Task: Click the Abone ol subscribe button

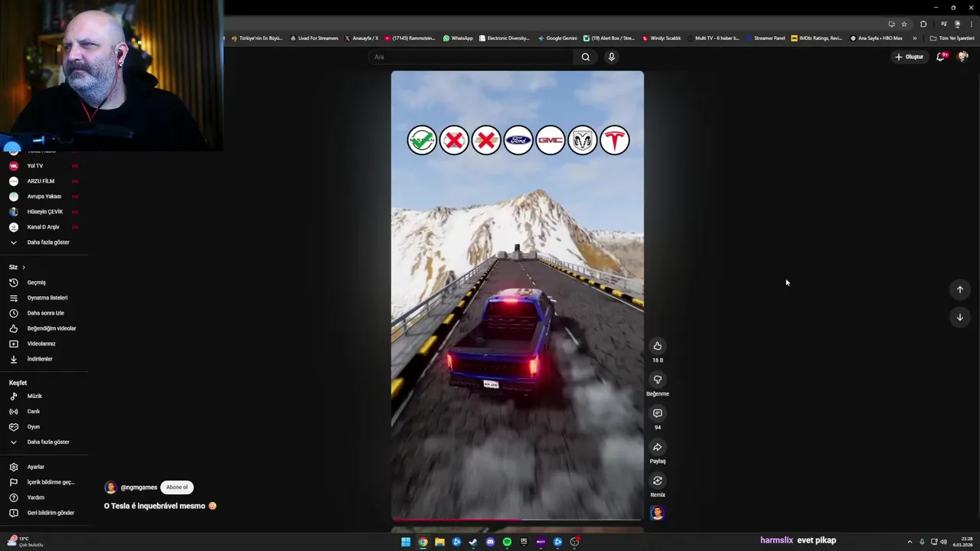Action: point(177,487)
